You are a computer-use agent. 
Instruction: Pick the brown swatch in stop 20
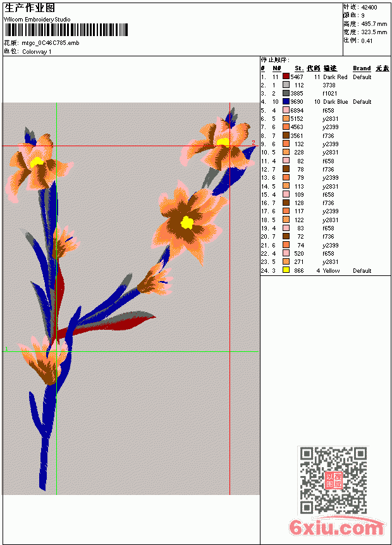click(286, 237)
